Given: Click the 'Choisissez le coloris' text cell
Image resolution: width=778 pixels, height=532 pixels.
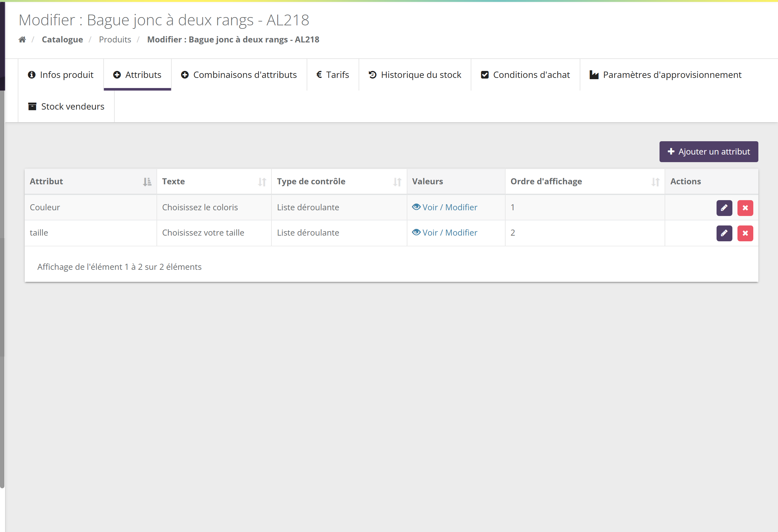Looking at the screenshot, I should 214,207.
